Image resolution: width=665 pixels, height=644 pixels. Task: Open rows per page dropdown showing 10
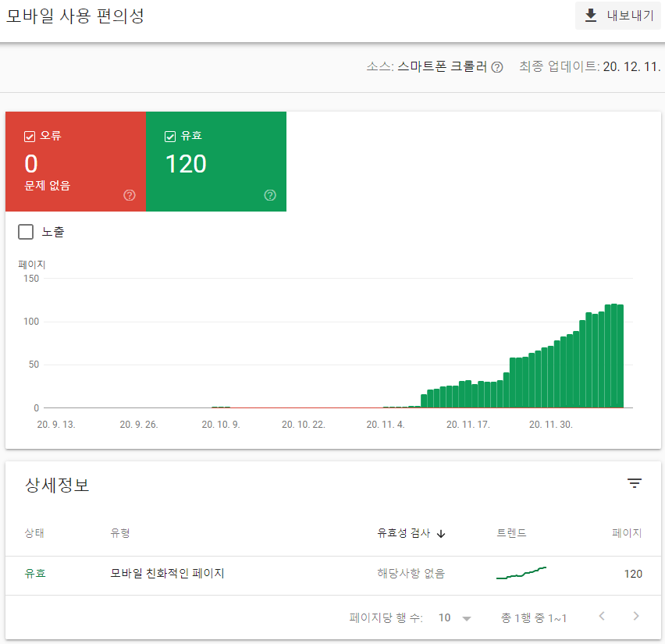click(454, 617)
